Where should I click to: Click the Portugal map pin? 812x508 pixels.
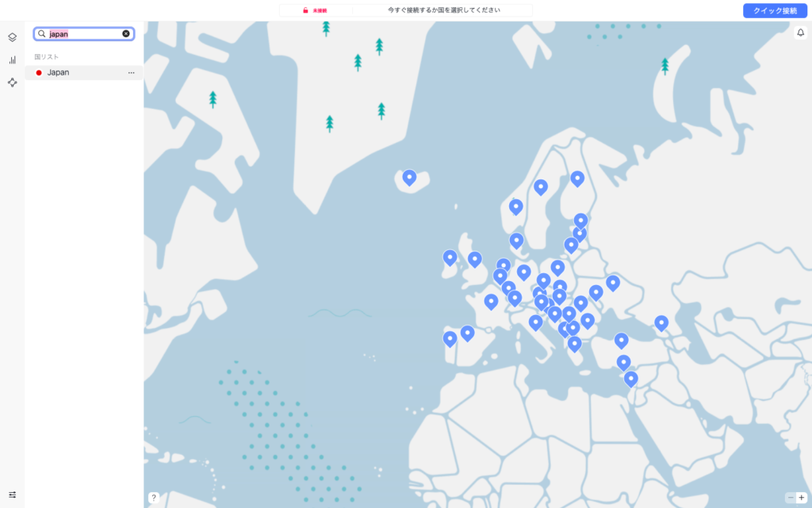450,339
